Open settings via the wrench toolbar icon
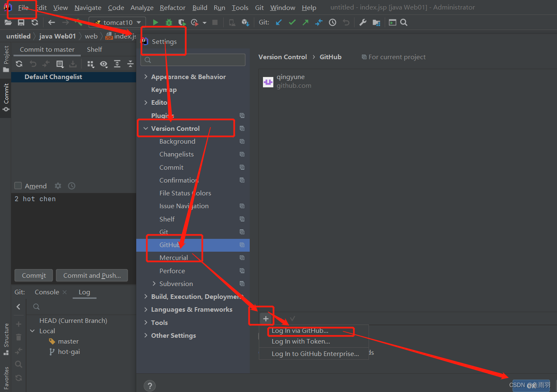This screenshot has height=392, width=557. [363, 22]
